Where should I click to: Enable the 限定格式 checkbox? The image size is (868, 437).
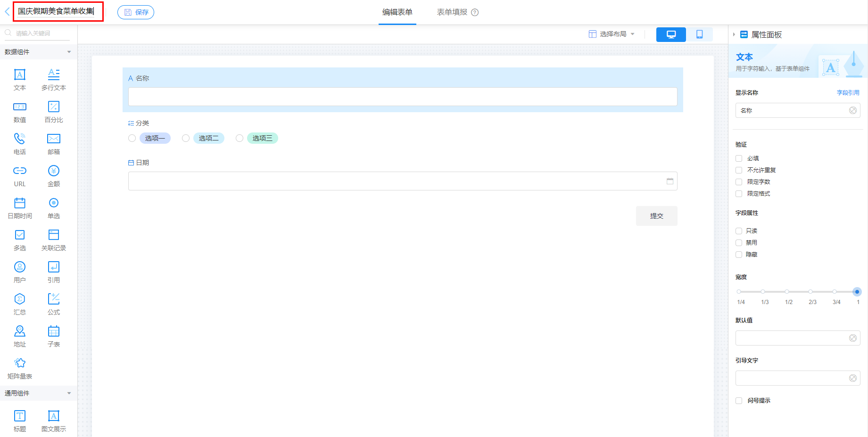739,194
